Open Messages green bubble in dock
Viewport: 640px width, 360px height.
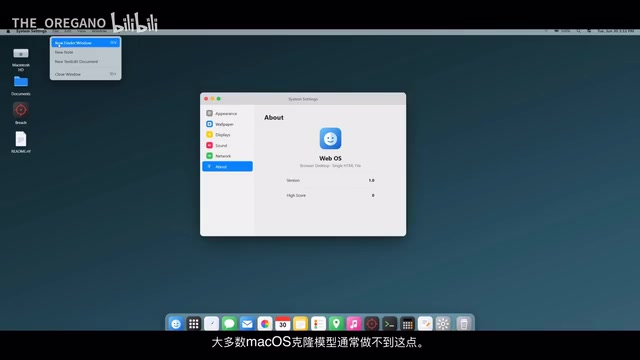point(229,324)
